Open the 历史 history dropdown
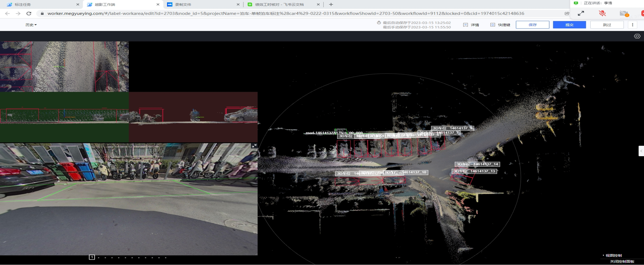The height and width of the screenshot is (265, 644). point(31,25)
